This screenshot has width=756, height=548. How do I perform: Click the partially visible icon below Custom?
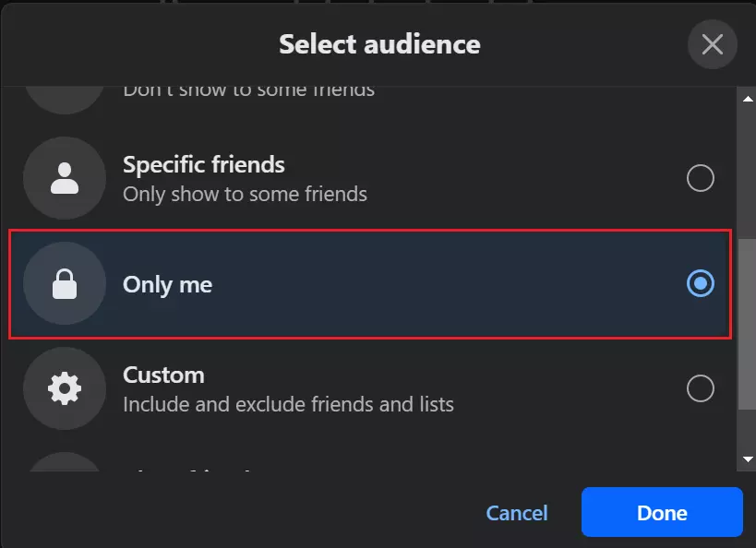click(65, 462)
